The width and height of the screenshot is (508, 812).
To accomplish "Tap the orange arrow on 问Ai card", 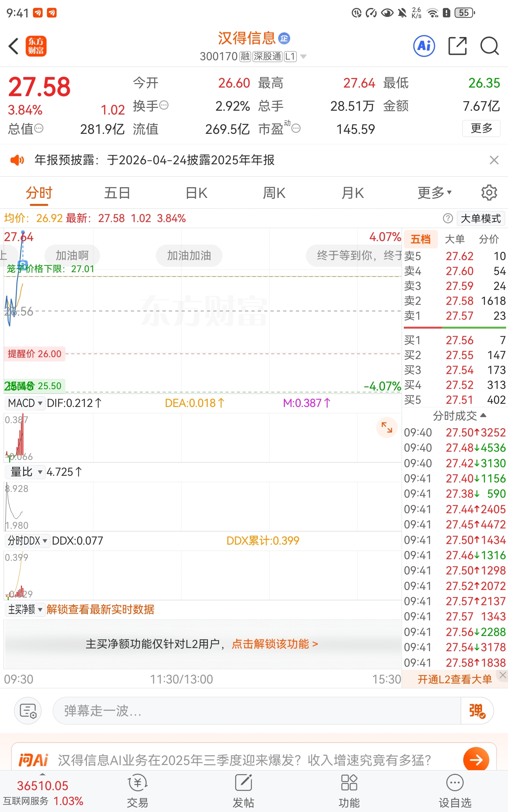I will click(476, 760).
